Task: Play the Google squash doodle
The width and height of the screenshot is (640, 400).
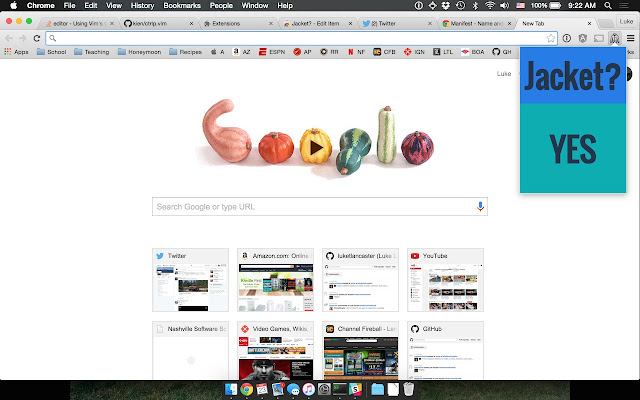Action: click(x=316, y=147)
